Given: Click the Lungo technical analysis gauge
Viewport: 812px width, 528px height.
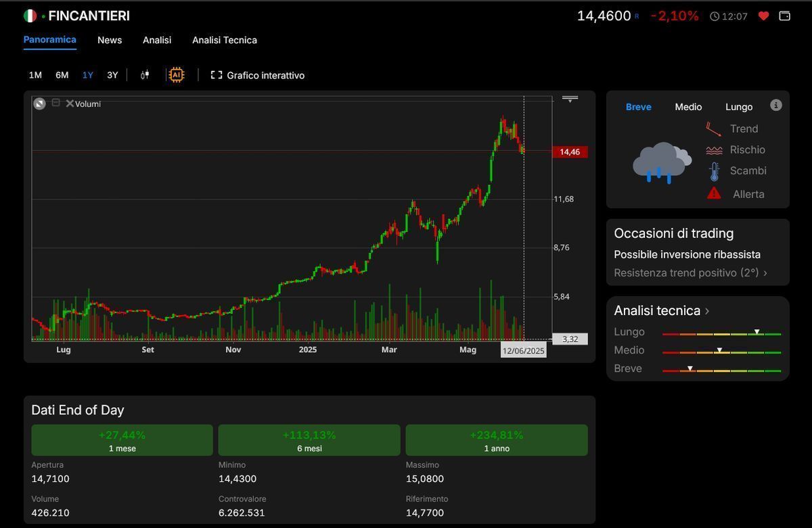Looking at the screenshot, I should pyautogui.click(x=721, y=333).
